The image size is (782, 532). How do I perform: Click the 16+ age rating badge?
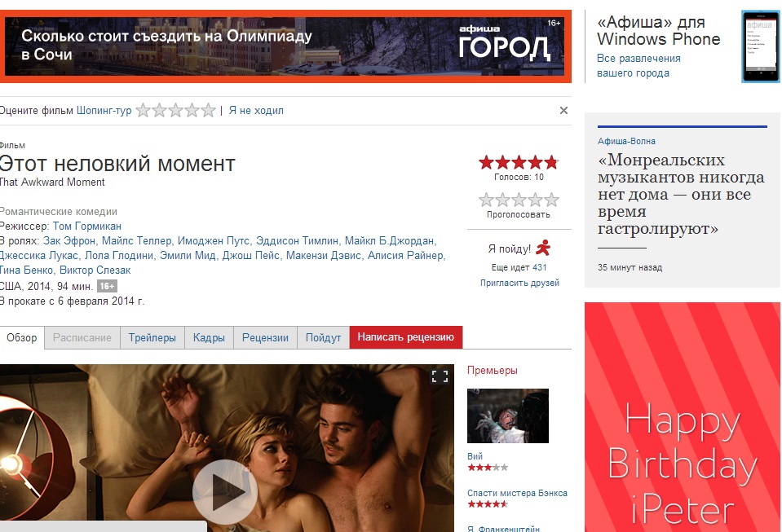tap(107, 286)
